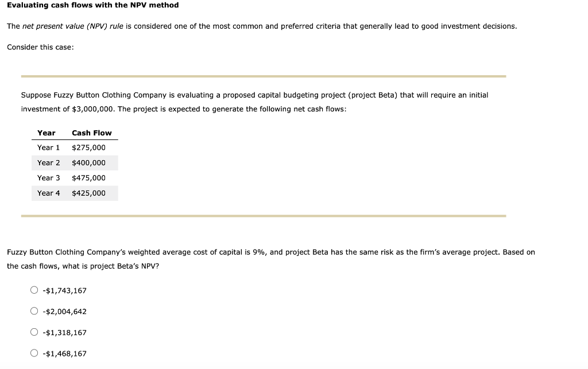Click the $275,000 cash flow value
The height and width of the screenshot is (369, 588).
coord(88,147)
